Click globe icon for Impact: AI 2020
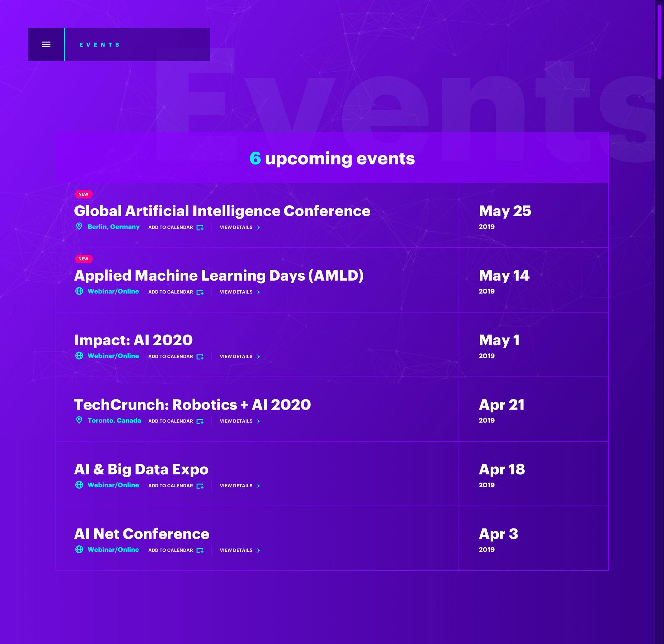 [79, 356]
